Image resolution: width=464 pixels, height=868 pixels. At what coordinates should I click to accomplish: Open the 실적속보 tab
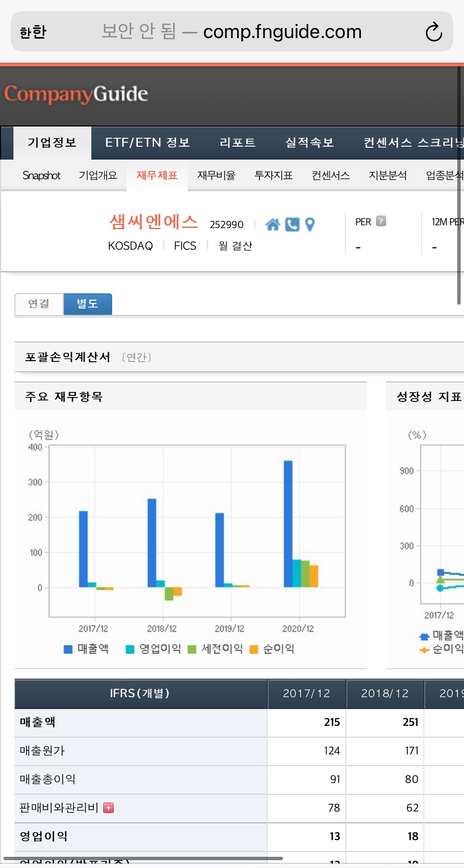click(309, 142)
